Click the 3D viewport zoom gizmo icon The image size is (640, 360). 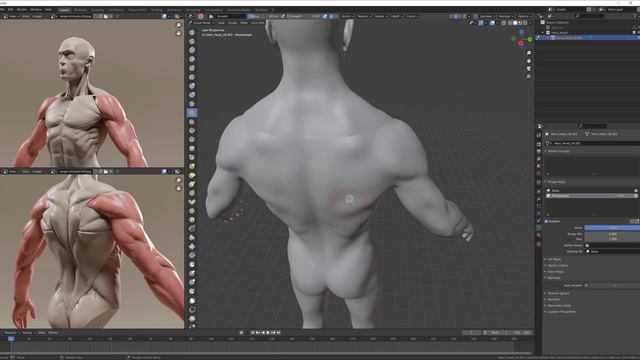529,53
